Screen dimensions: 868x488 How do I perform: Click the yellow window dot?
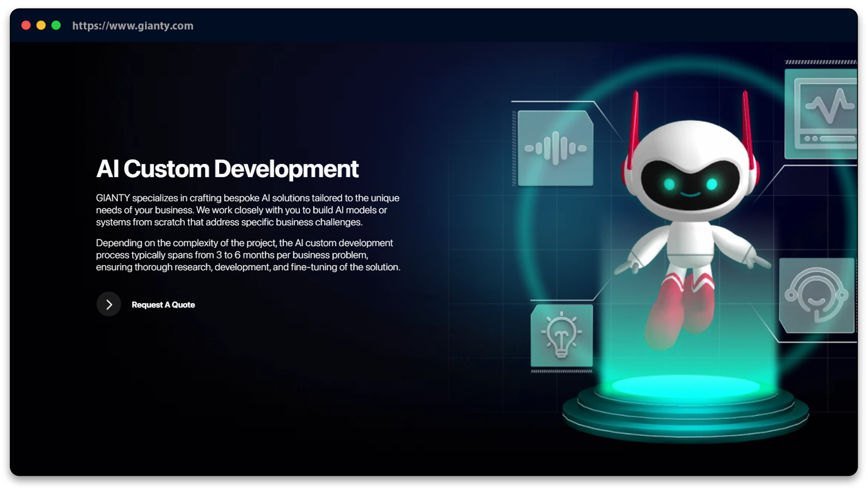(x=41, y=25)
